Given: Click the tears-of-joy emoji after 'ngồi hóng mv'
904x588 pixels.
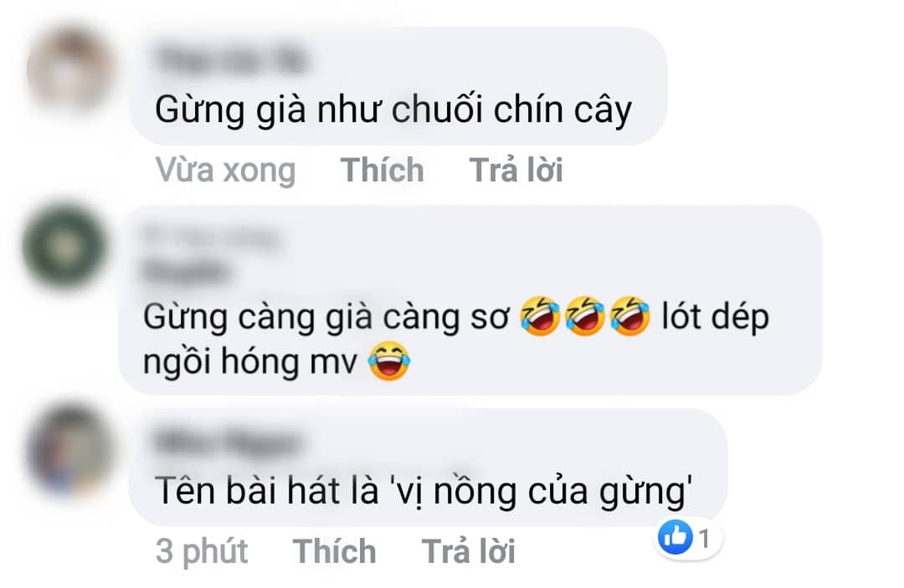Looking at the screenshot, I should (390, 361).
